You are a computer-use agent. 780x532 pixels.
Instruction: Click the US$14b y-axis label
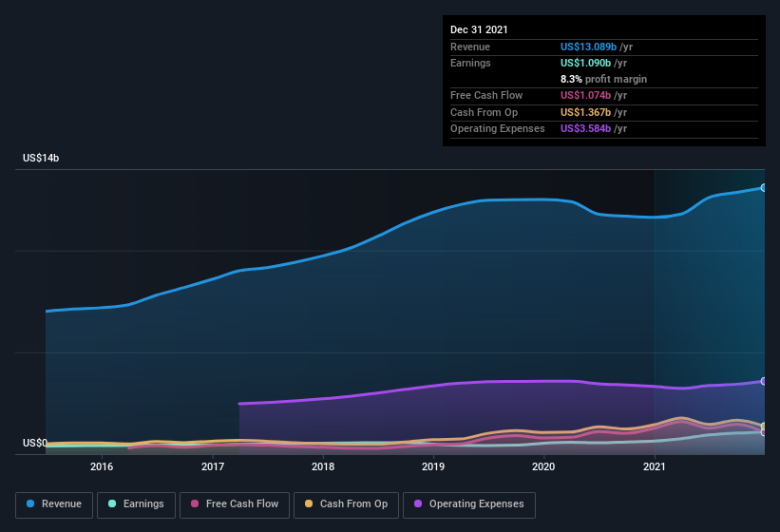(41, 158)
